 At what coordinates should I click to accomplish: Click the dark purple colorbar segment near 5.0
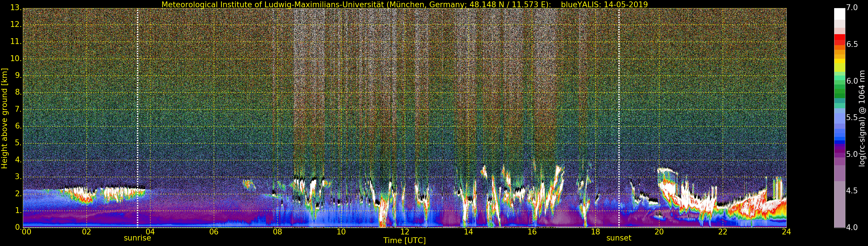tap(839, 151)
